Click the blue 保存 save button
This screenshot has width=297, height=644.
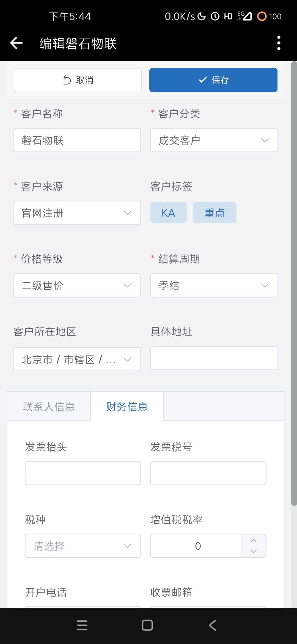point(213,80)
